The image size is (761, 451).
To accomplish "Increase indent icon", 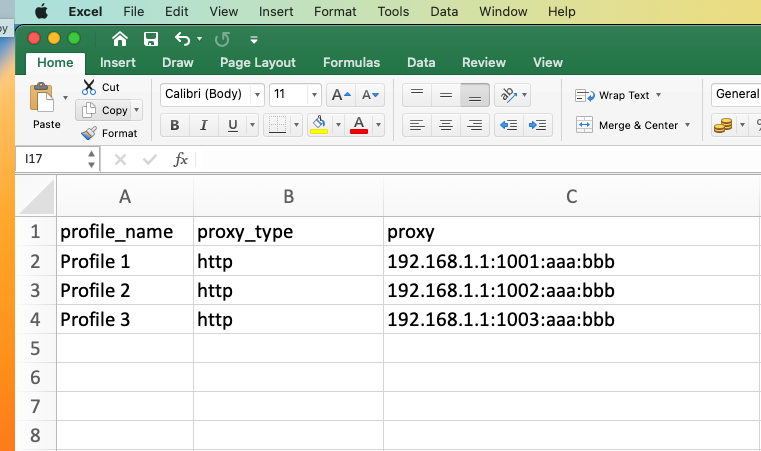I will (538, 125).
